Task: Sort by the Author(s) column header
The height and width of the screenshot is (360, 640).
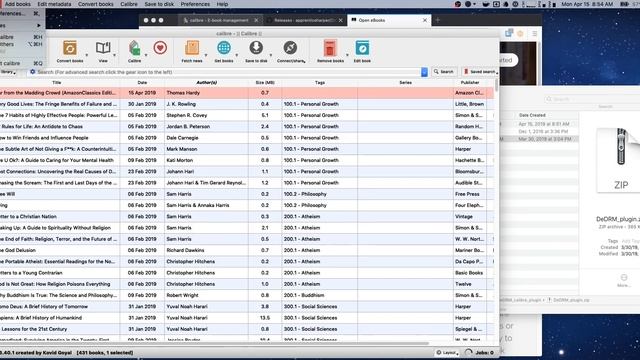Action: tap(207, 82)
